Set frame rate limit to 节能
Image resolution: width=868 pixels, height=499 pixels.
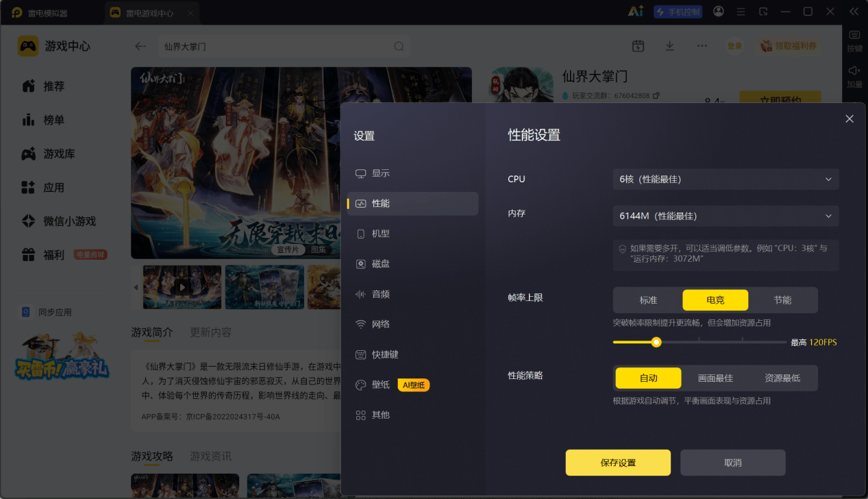(782, 300)
